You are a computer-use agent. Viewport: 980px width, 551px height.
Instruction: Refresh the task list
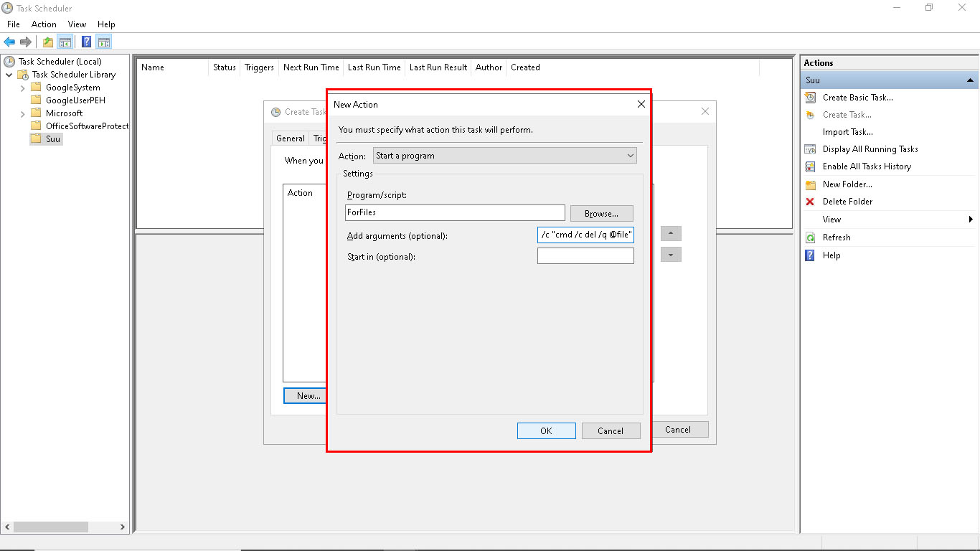point(837,237)
